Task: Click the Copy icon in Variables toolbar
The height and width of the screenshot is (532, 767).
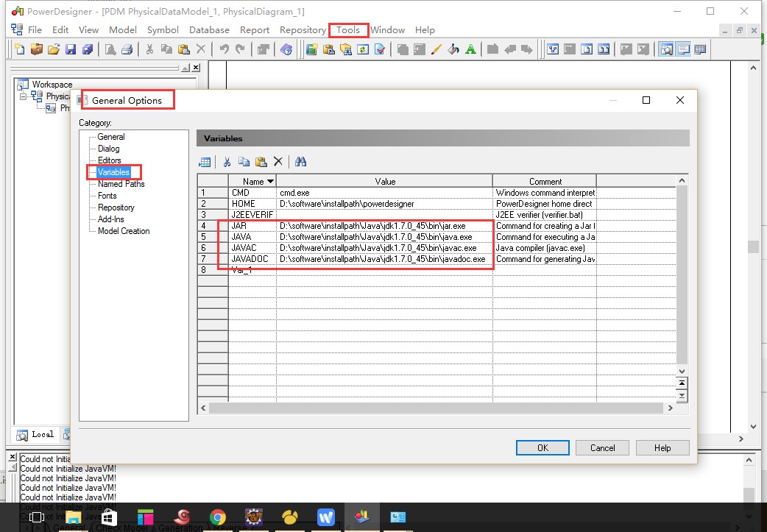Action: click(x=244, y=162)
